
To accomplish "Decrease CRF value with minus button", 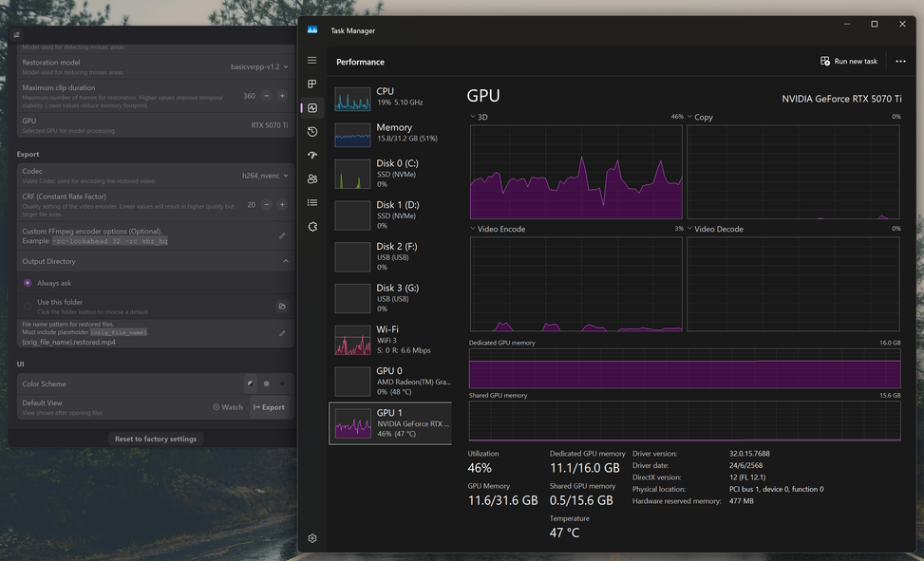I will pos(266,204).
